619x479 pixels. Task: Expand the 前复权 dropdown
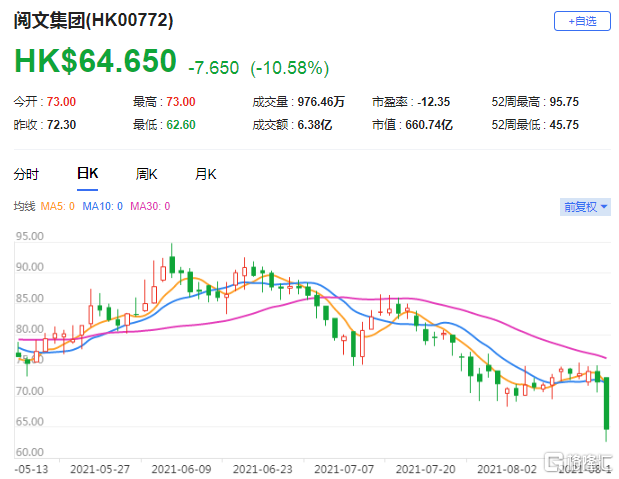[x=585, y=207]
